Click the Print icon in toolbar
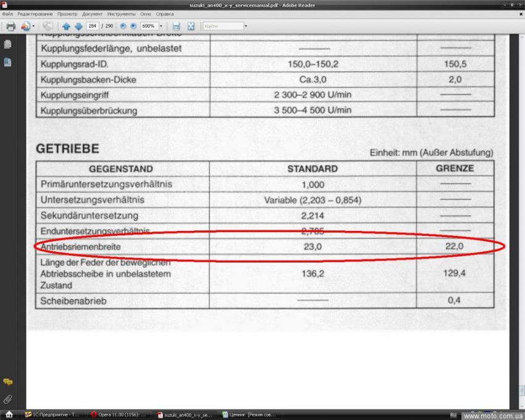 (x=10, y=27)
